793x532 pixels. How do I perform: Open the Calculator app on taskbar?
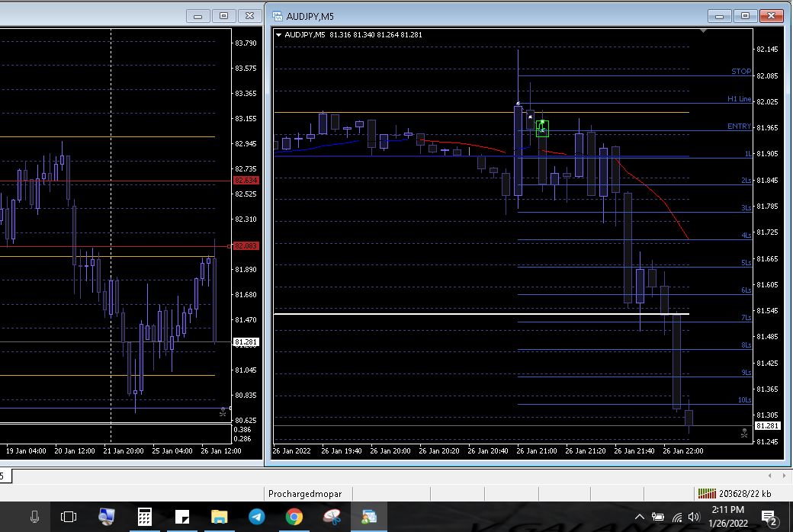tap(144, 518)
